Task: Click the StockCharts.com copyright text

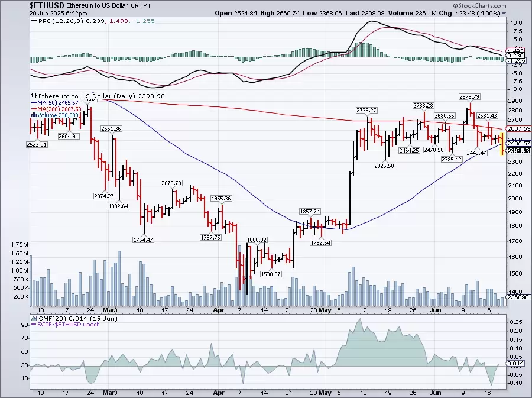Action: [479, 5]
